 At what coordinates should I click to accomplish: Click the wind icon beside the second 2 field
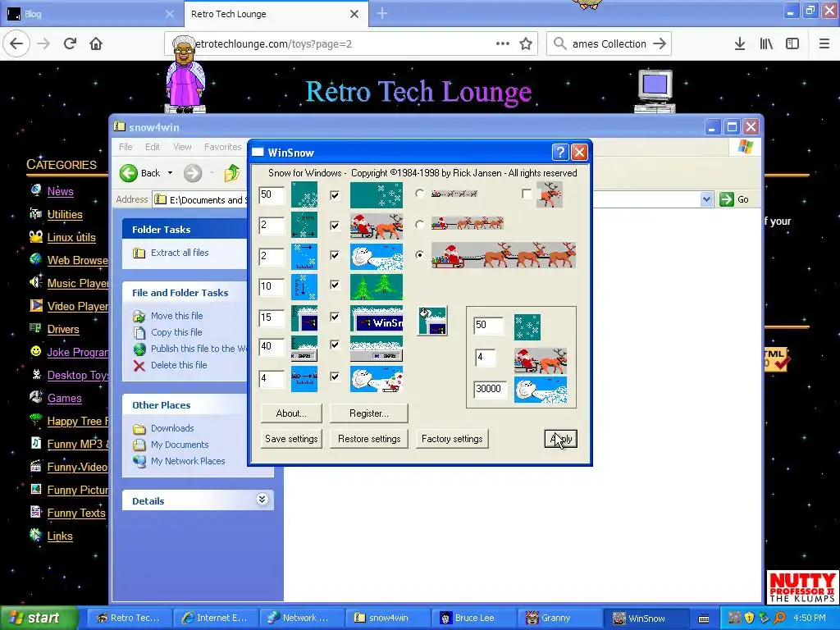click(x=304, y=257)
